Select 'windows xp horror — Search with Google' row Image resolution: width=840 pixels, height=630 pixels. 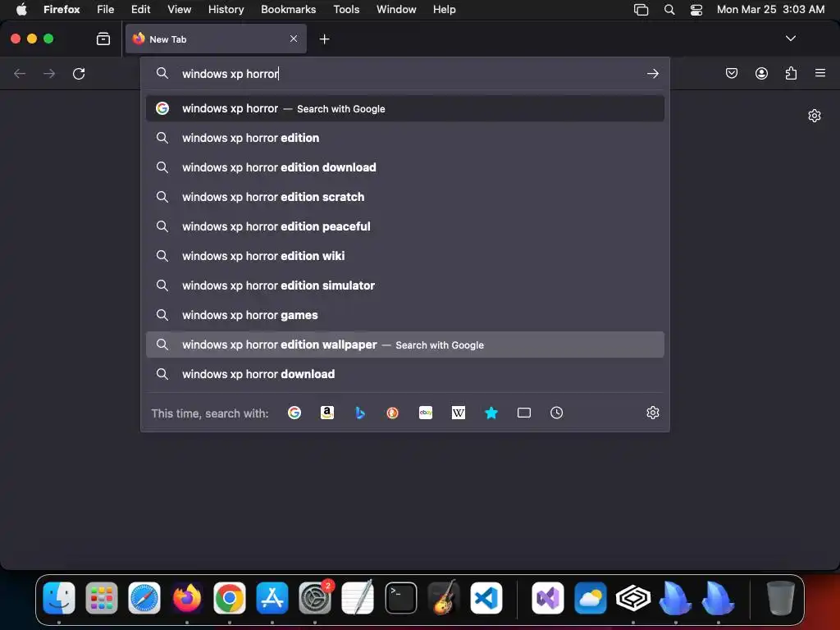[x=405, y=108]
